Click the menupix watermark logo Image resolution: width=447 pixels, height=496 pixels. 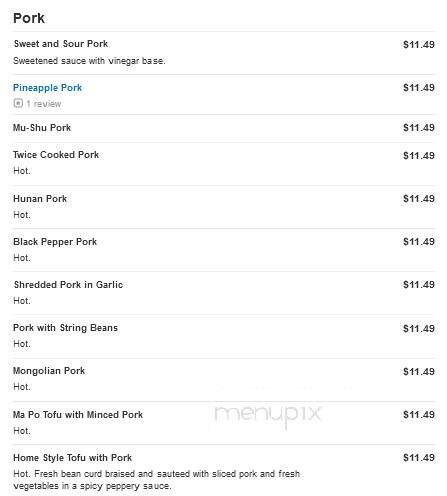(267, 415)
